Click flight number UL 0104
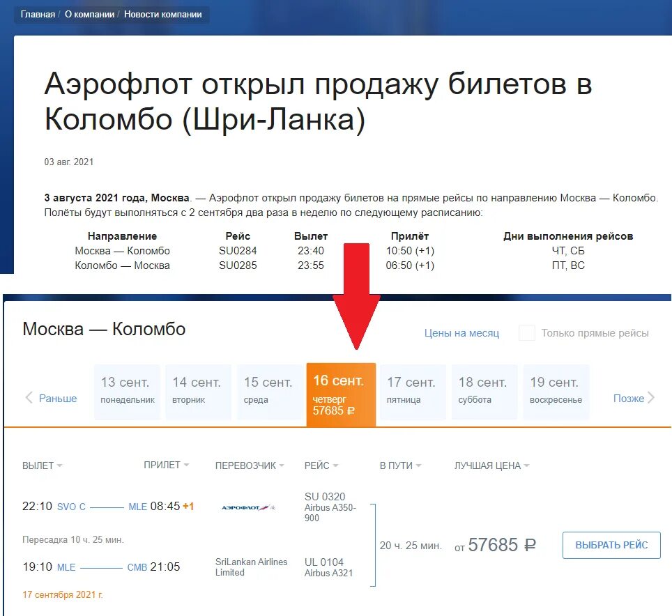Screen dimensions: 672x616 tap(324, 562)
